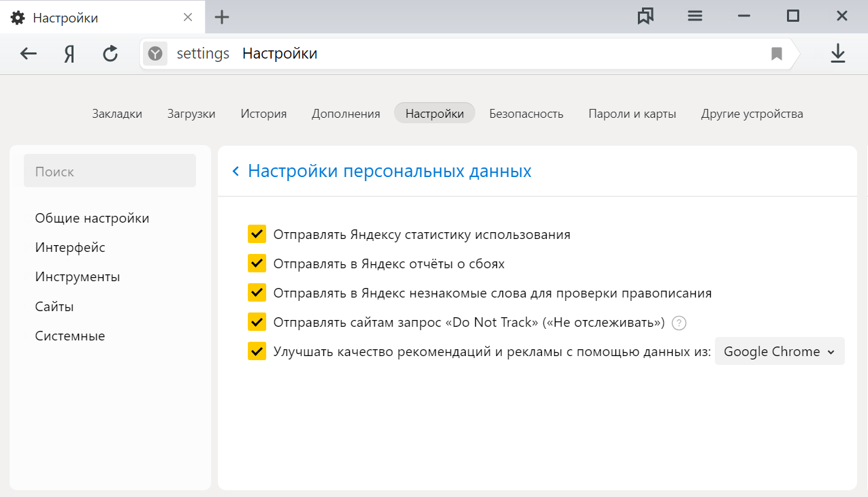This screenshot has width=868, height=497.
Task: Toggle Отправлять Яндексу статистику использования checkbox
Action: (257, 234)
